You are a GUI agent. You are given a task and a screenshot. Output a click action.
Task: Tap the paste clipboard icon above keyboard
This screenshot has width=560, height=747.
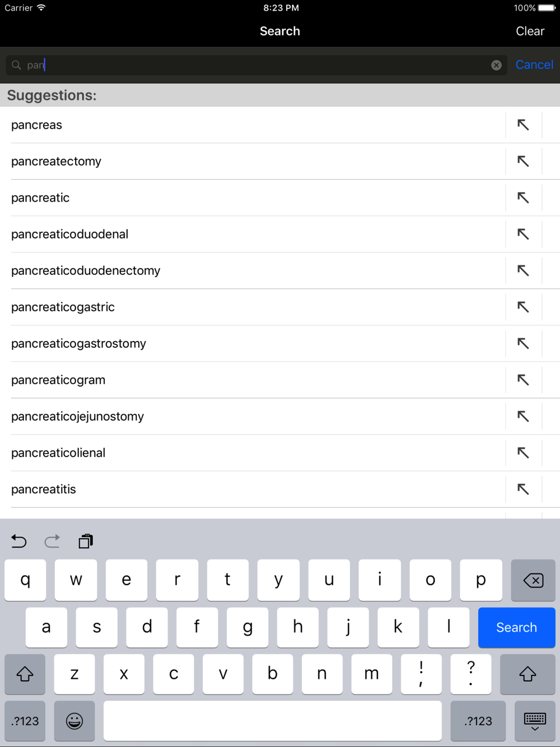pyautogui.click(x=86, y=541)
